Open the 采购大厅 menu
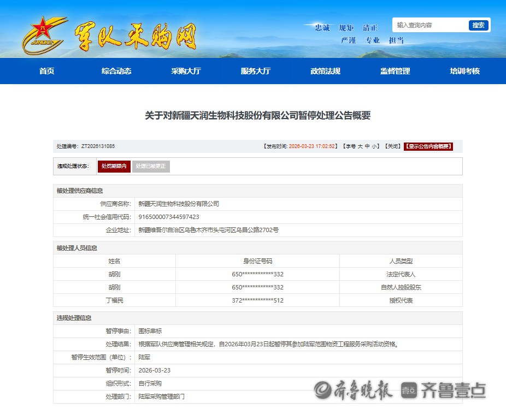Image resolution: width=506 pixels, height=420 pixels. coord(186,71)
